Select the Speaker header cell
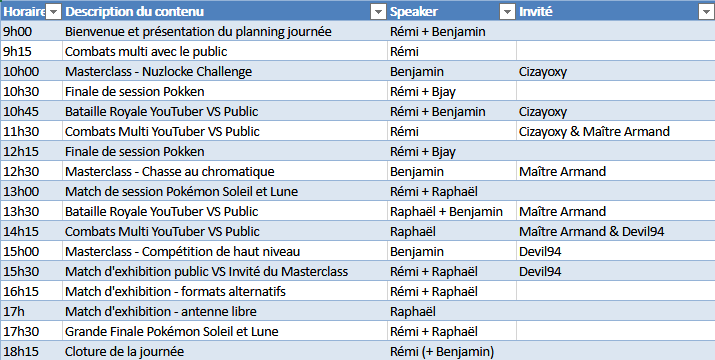 [x=452, y=11]
